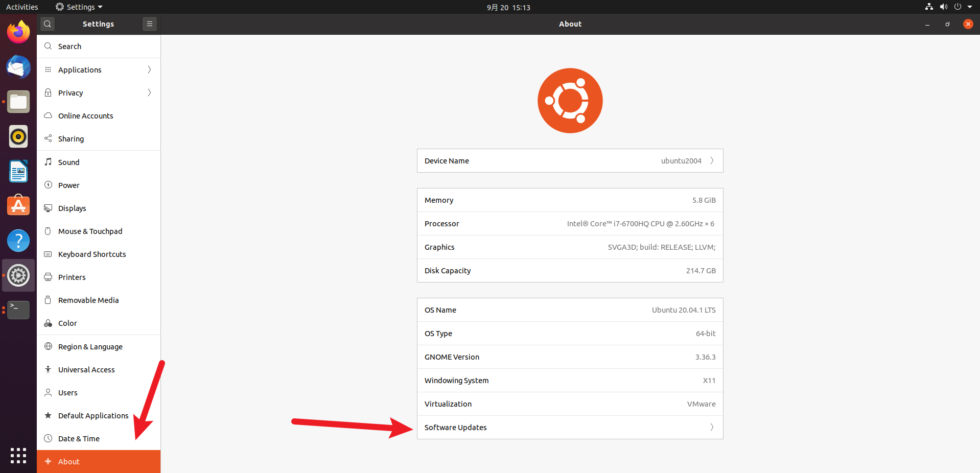Click GNOME Version value 3.36.3
980x473 pixels.
pos(705,357)
